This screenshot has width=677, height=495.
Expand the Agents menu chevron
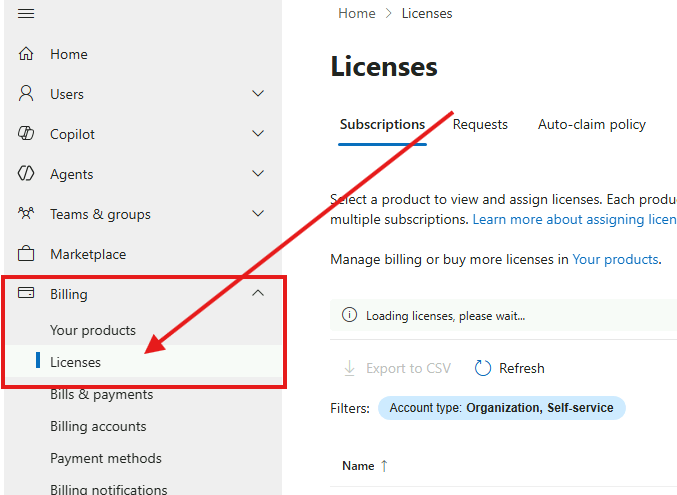point(258,174)
